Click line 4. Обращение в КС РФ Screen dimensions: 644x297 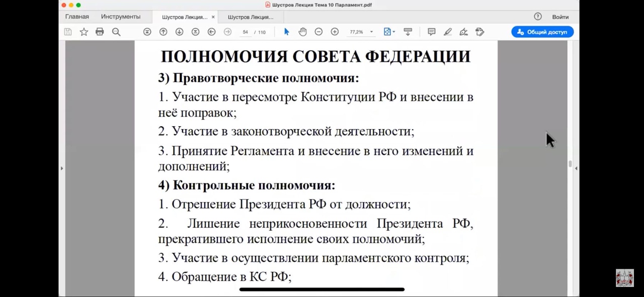[x=225, y=277]
